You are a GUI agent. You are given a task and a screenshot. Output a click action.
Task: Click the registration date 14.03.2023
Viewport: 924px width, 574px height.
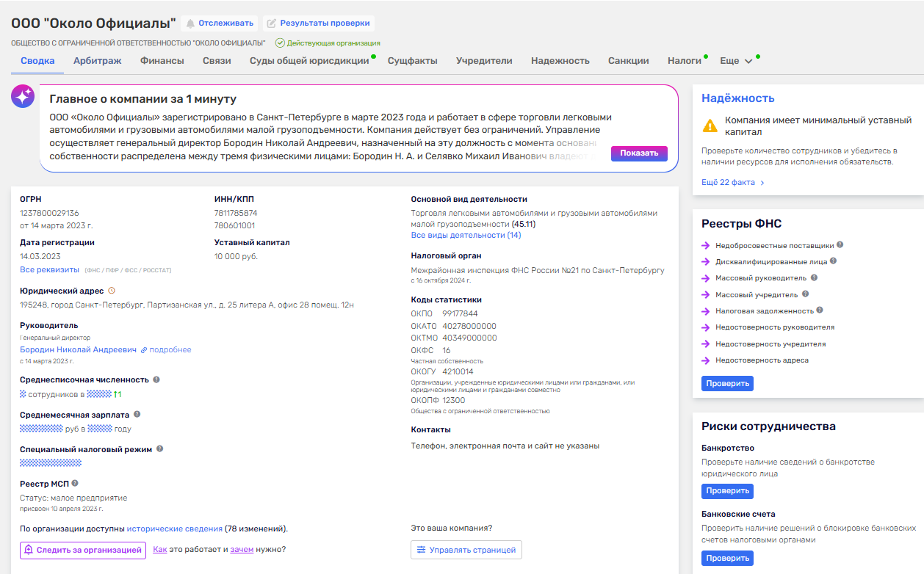(x=40, y=256)
